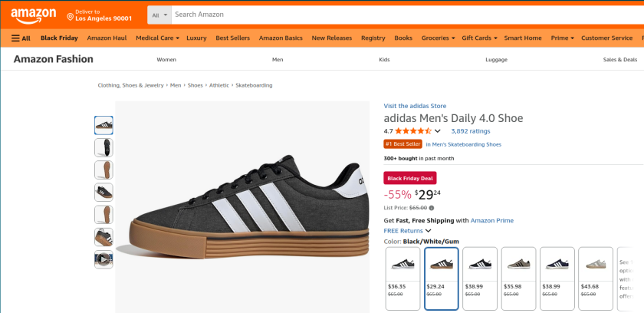Expand the FREE Returns details

(407, 230)
